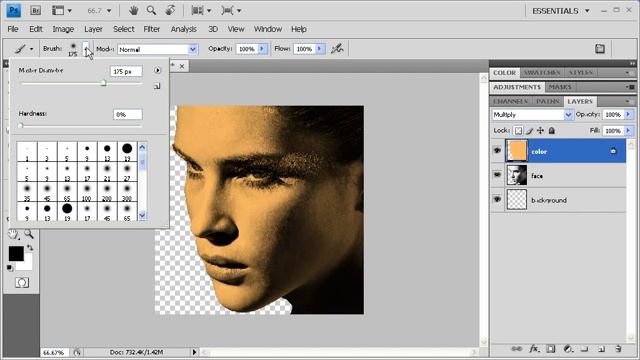Open the Arrange Documents menu
The height and width of the screenshot is (360, 640).
pos(201,11)
